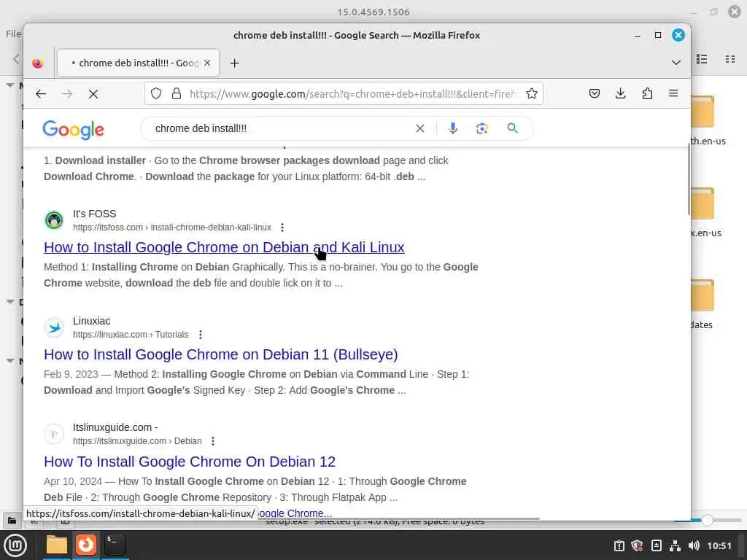Open the tracking protection shield icon
This screenshot has width=747, height=560.
(x=156, y=93)
